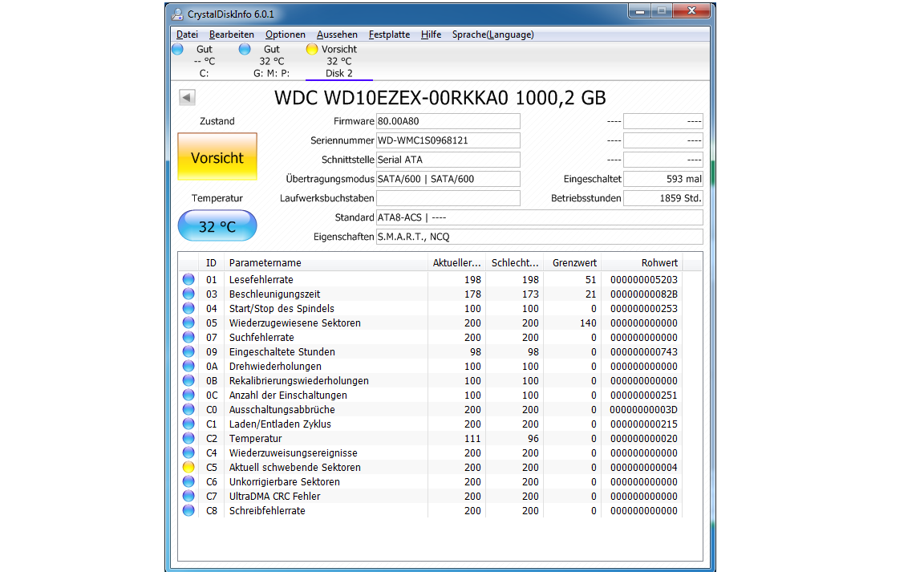This screenshot has width=924, height=572.
Task: Click the status icon for Wiederzuweisungsereignisse
Action: (x=188, y=453)
